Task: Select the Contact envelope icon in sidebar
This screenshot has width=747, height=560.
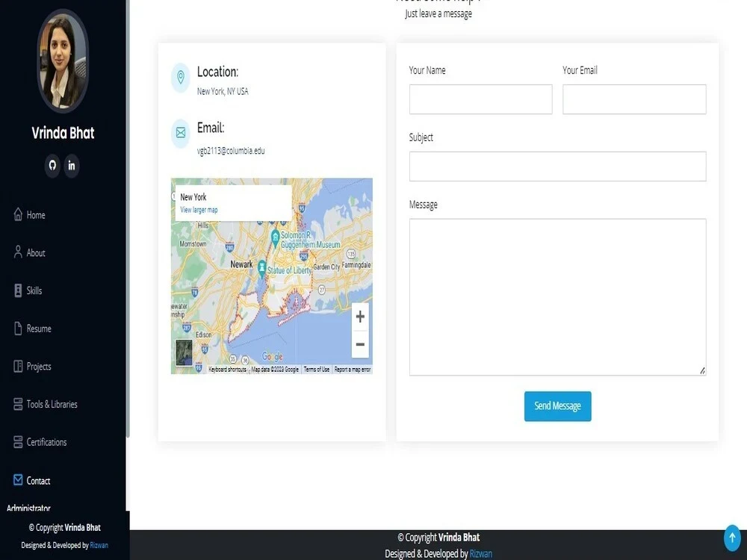Action: click(x=18, y=480)
